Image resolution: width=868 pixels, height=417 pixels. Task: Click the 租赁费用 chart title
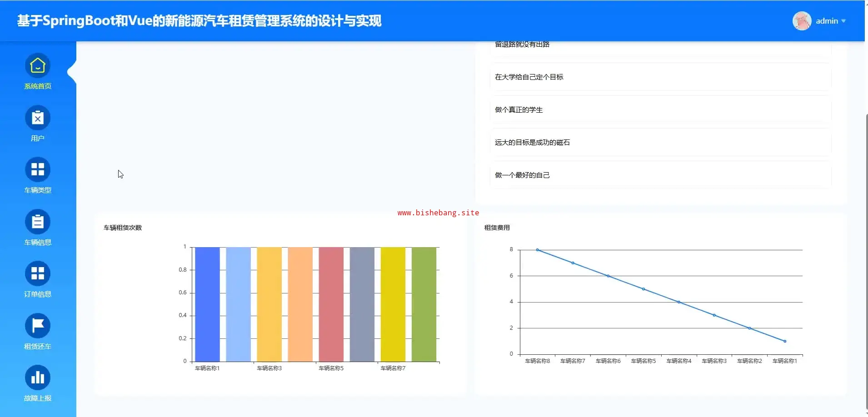[x=497, y=228]
